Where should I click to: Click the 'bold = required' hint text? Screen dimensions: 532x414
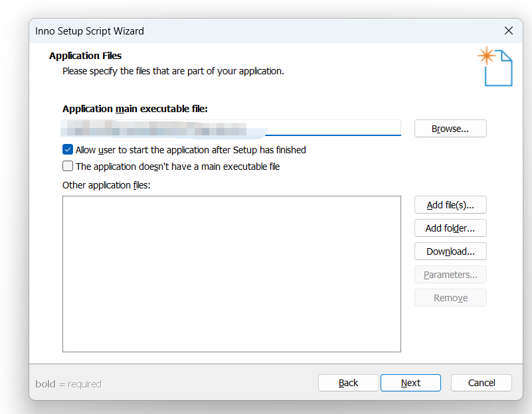coord(68,384)
